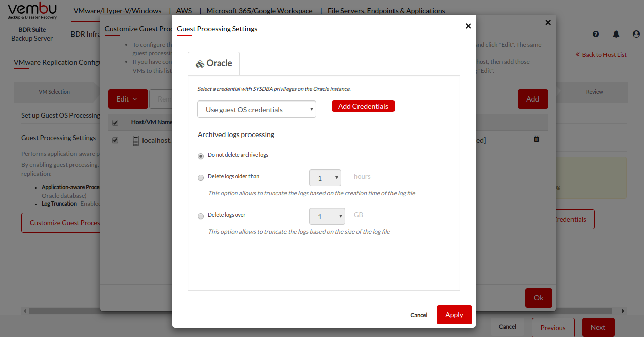
Task: Close the Guest Processing Settings dialog
Action: [x=468, y=26]
